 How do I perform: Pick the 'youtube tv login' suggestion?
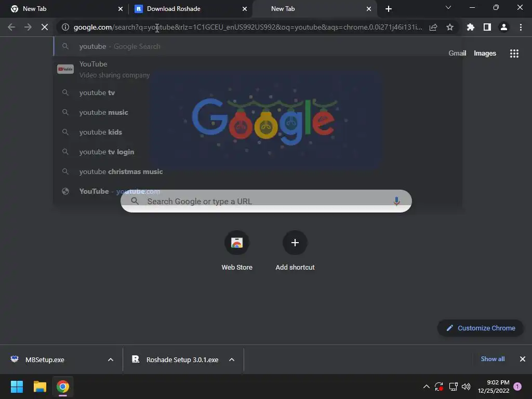tap(257, 152)
